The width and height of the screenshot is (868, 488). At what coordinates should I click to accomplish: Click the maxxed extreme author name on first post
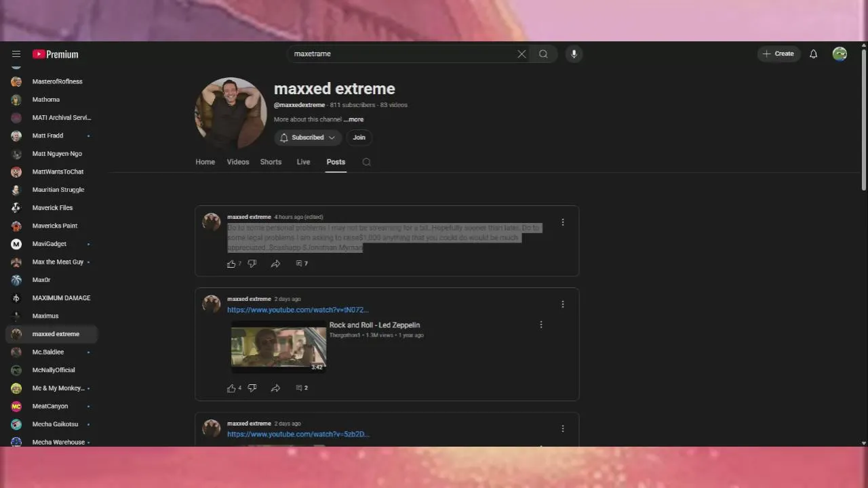click(x=249, y=217)
